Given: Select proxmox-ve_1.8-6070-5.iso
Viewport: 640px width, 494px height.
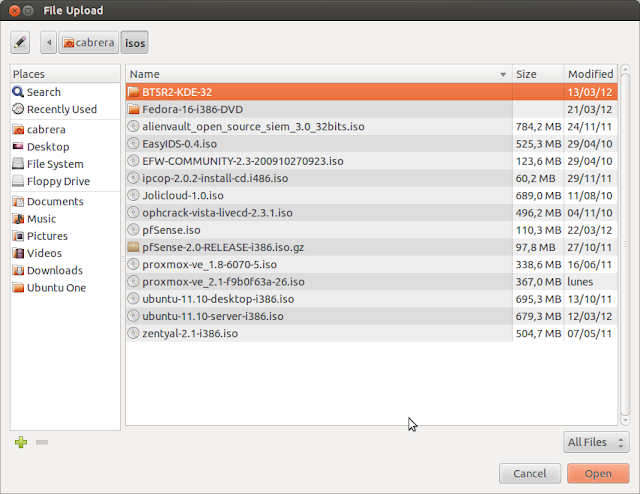Looking at the screenshot, I should point(371,264).
